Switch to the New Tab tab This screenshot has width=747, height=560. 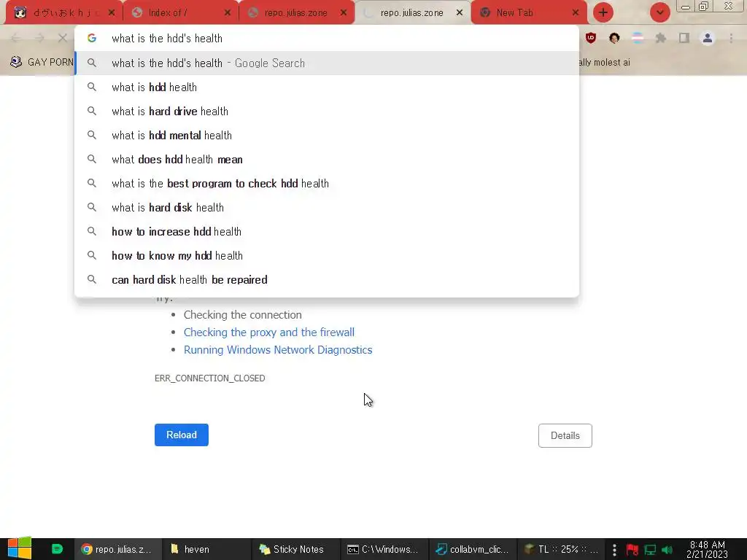[x=529, y=13]
